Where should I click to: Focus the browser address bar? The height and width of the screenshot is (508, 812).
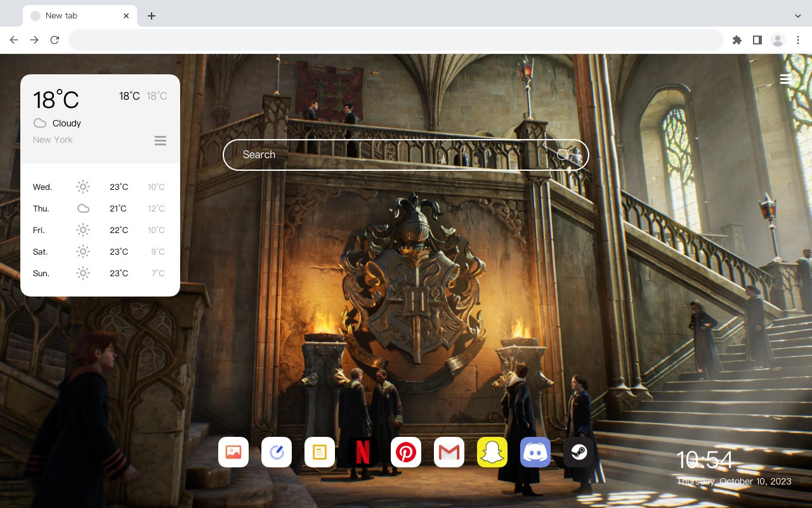coord(396,40)
